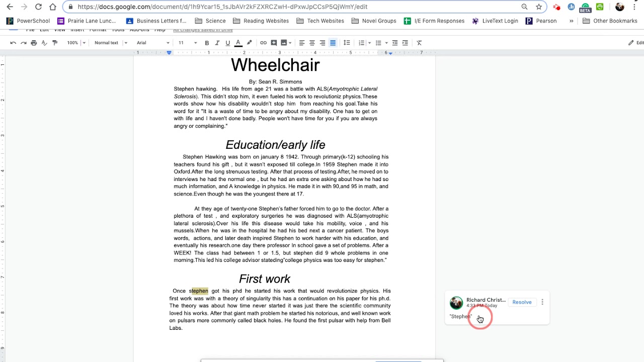Viewport: 644px width, 362px height.
Task: Open the blue bar chart extension
Action: (571, 7)
